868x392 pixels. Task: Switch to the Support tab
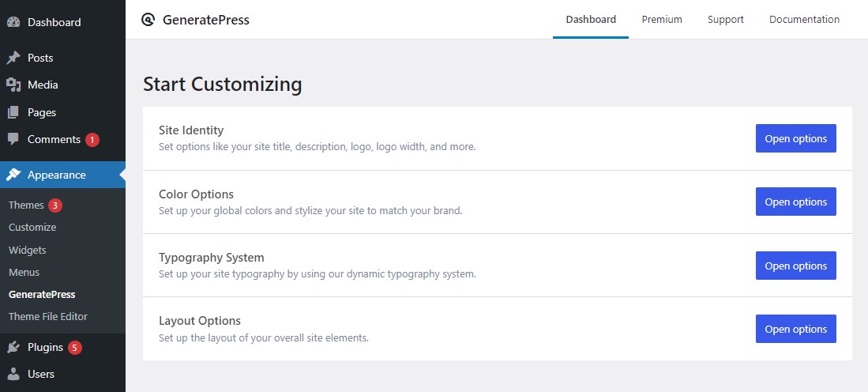725,20
